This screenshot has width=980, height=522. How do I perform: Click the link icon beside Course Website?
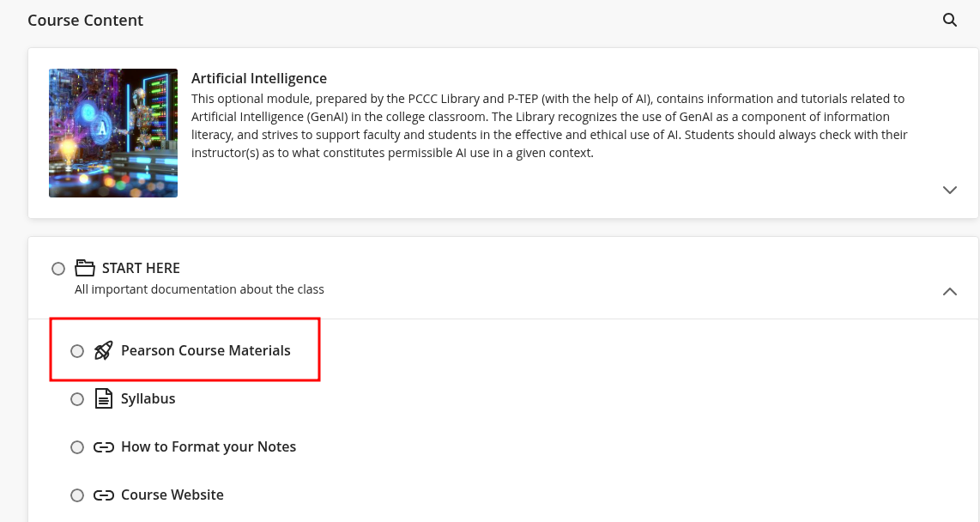pyautogui.click(x=103, y=495)
